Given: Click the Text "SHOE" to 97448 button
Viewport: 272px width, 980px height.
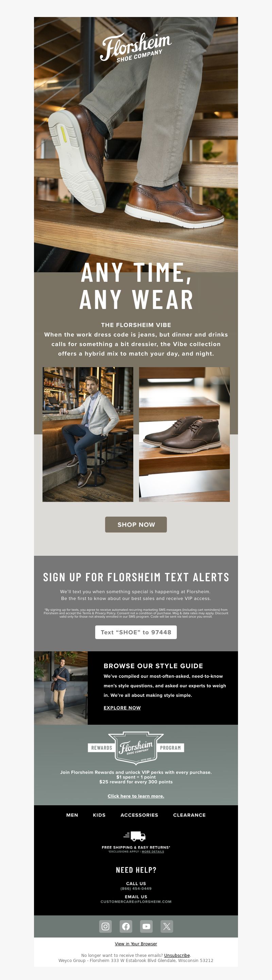Looking at the screenshot, I should coord(136,632).
